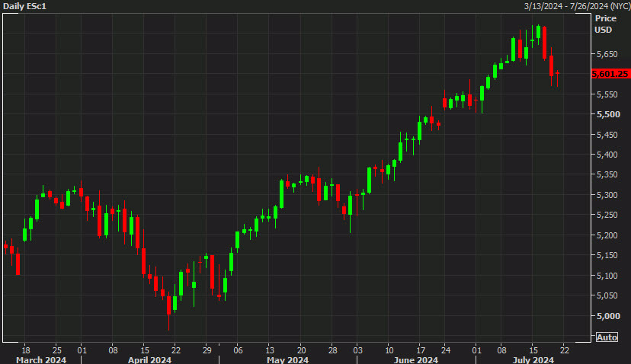Viewport: 631px width, 364px height.
Task: Click the 5,500 price axis label
Action: (x=607, y=114)
